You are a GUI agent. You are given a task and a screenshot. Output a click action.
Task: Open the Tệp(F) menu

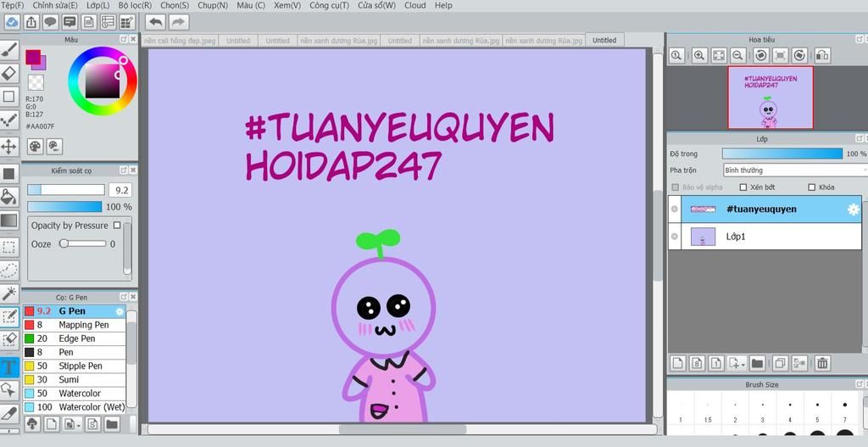[12, 6]
